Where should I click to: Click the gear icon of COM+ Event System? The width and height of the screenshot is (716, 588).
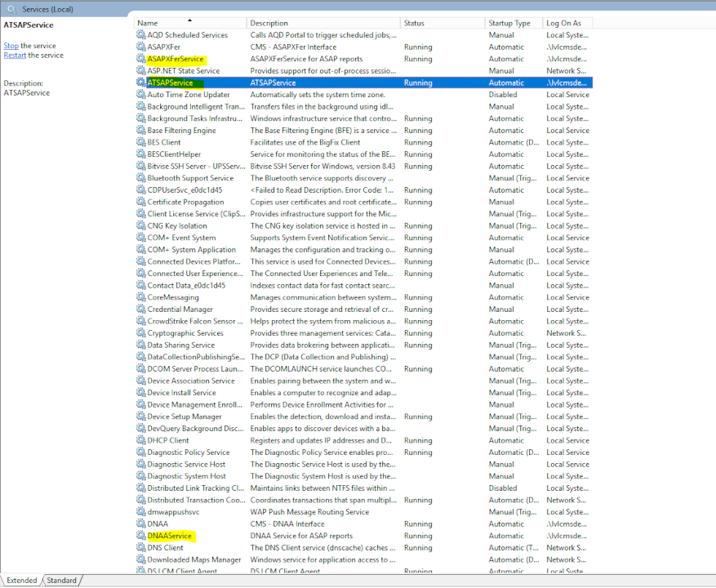pyautogui.click(x=140, y=237)
